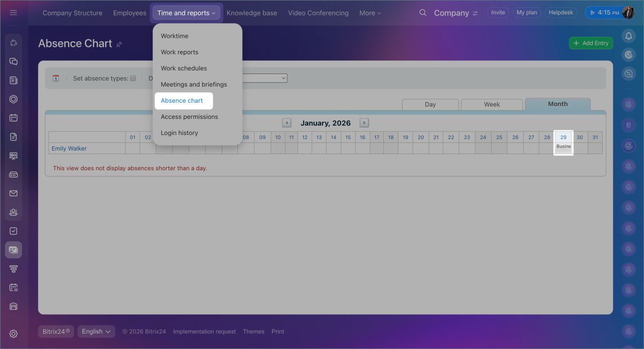This screenshot has height=349, width=644.
Task: Open the department filter dropdown
Action: pos(264,78)
